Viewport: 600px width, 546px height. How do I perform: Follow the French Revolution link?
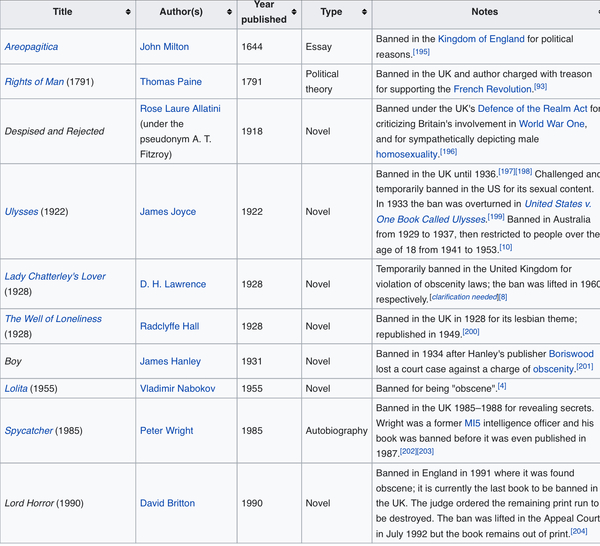(x=492, y=89)
